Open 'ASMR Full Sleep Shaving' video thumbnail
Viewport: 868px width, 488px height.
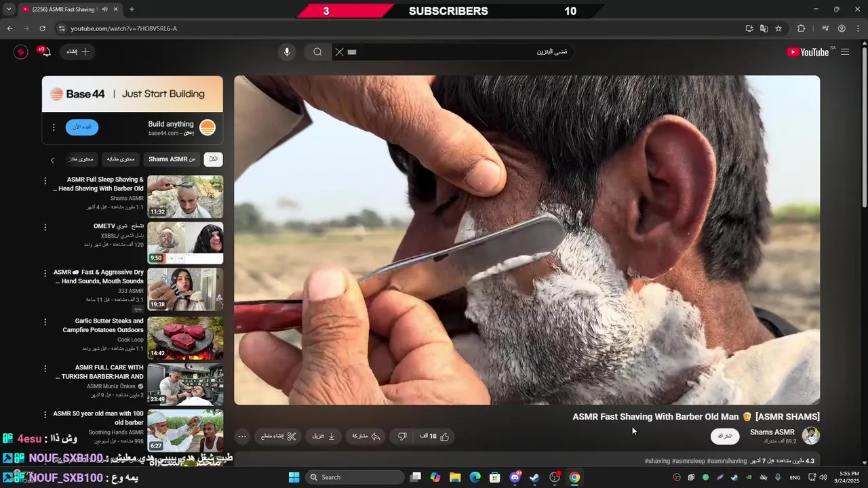pos(185,197)
